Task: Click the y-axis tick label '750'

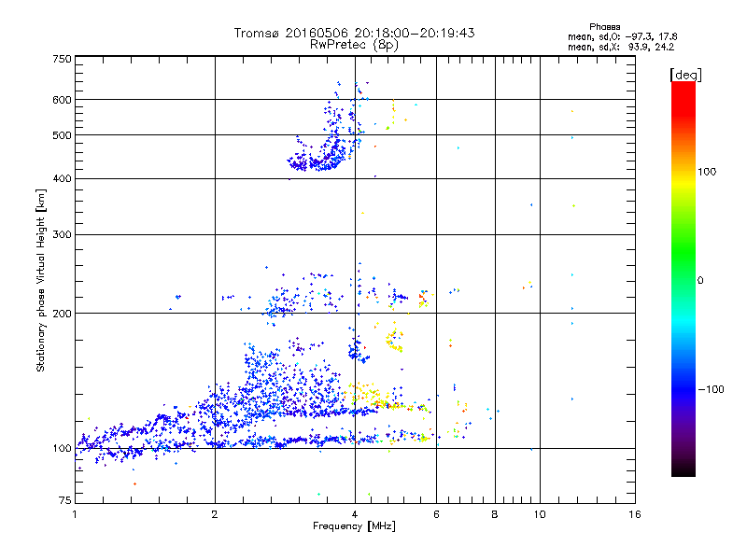Action: pos(62,59)
